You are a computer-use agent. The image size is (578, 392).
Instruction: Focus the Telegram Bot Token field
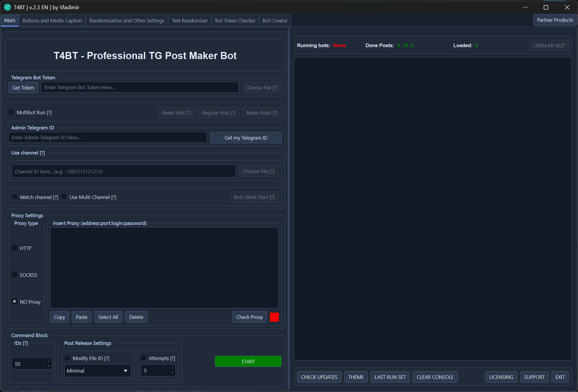pos(140,87)
